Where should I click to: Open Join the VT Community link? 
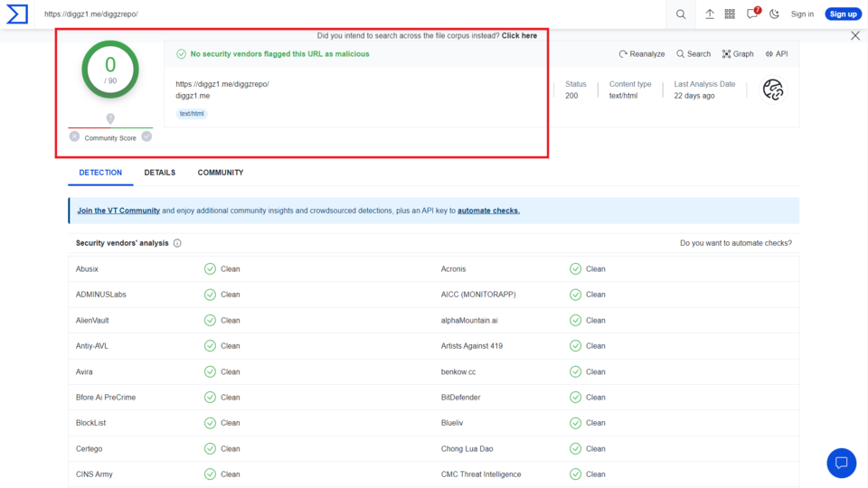pyautogui.click(x=118, y=211)
